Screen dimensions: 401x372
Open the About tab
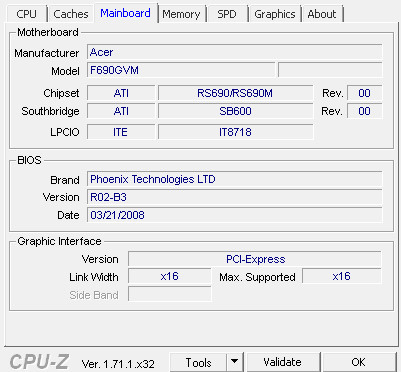pos(322,14)
